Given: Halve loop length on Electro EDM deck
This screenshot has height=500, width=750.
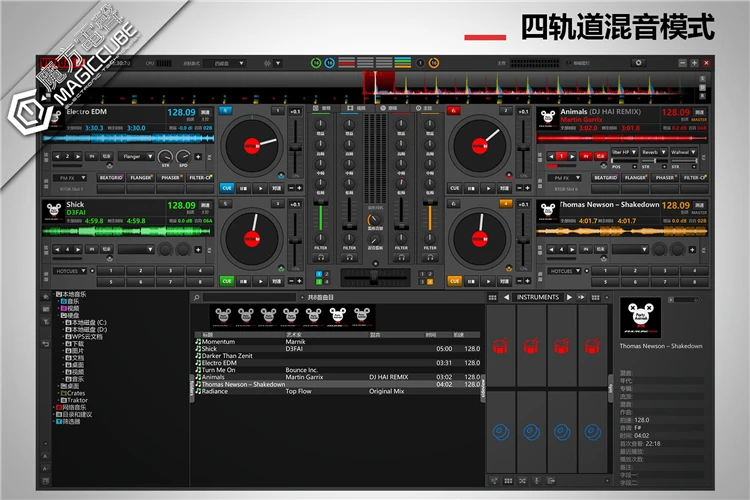Looking at the screenshot, I should [x=57, y=156].
